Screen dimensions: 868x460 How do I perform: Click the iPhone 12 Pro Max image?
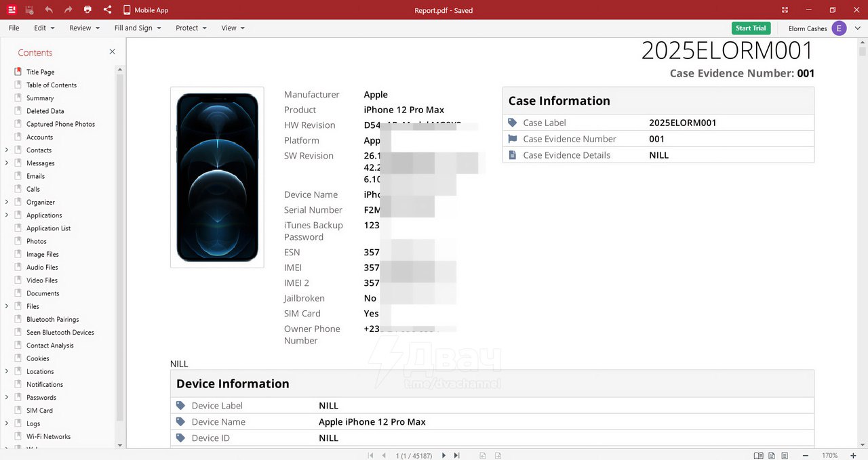pos(217,177)
